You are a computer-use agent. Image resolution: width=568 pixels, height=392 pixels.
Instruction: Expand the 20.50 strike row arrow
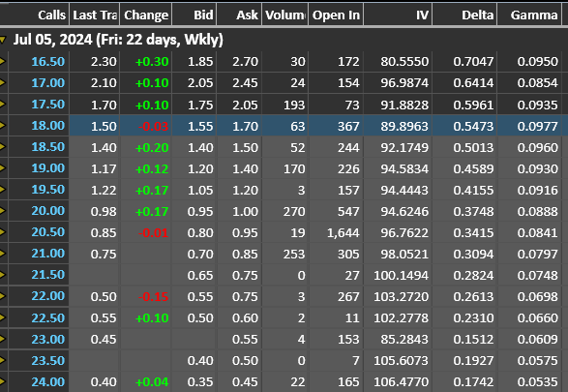3,232
